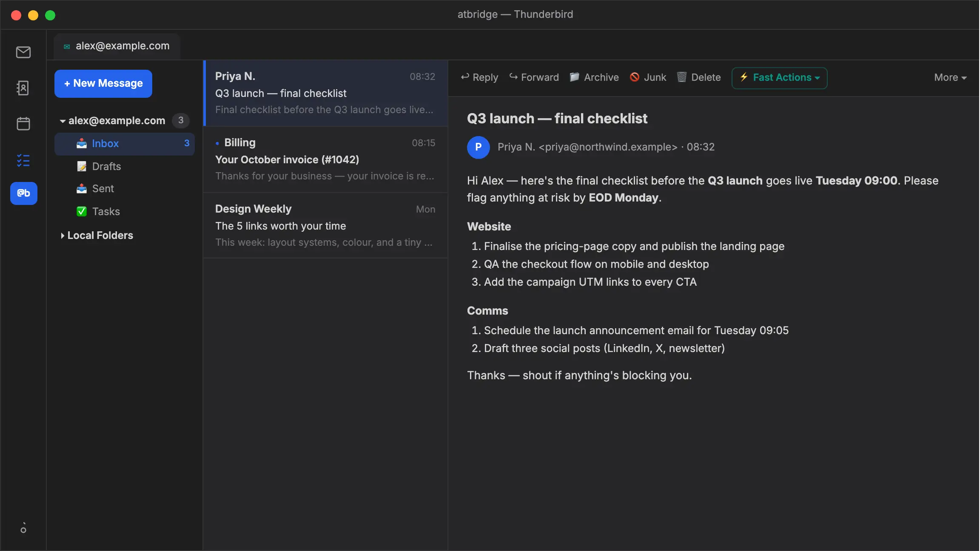Screen dimensions: 980x551
Task: Click checklist item QA the checkout flow
Action: pos(596,264)
